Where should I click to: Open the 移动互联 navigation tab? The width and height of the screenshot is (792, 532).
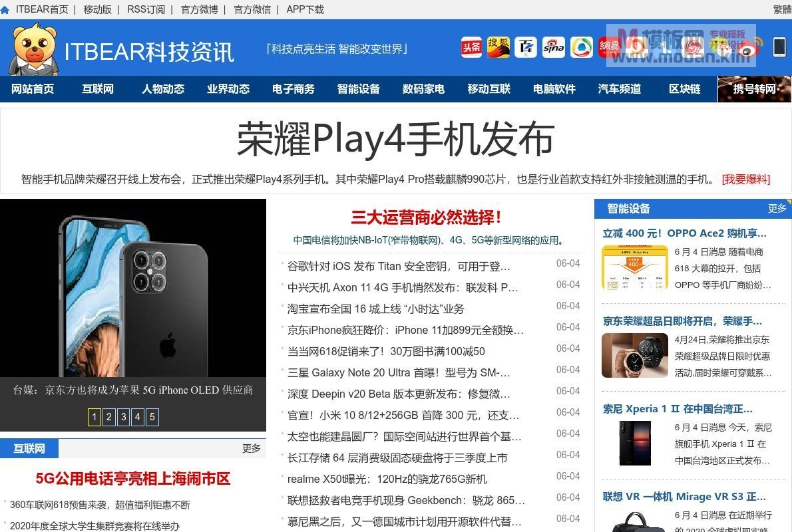(x=489, y=89)
